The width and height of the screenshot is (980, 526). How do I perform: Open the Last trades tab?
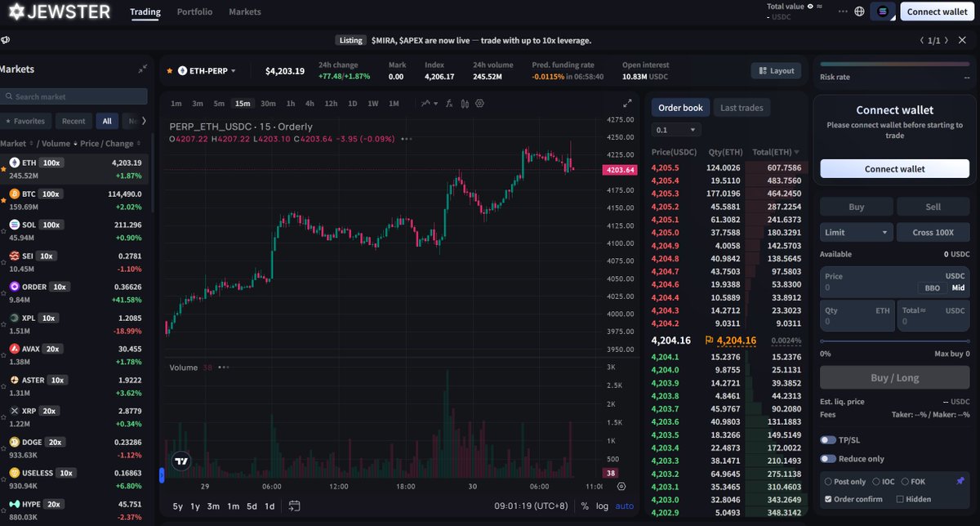(740, 108)
